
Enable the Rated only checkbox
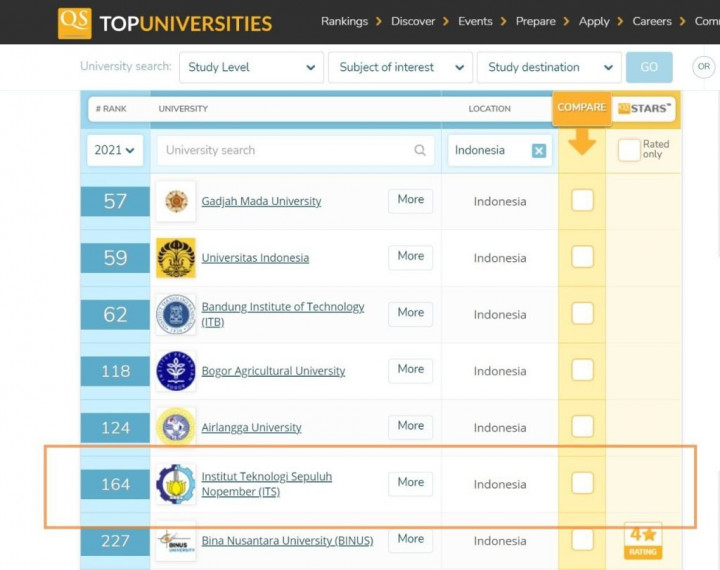coord(629,150)
